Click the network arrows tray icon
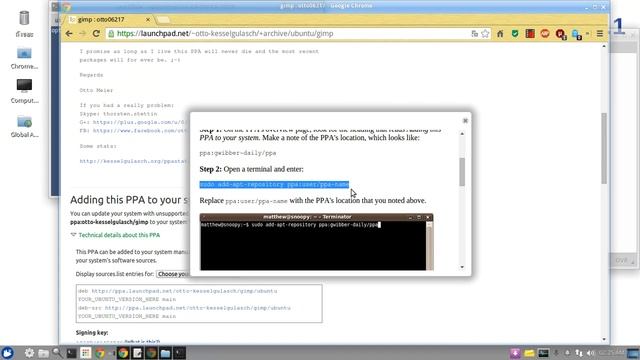 tap(579, 353)
